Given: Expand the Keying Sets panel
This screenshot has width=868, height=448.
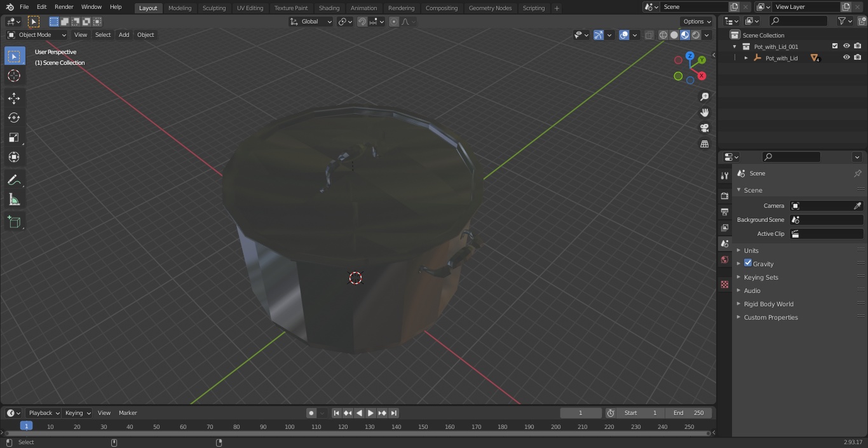Looking at the screenshot, I should (x=799, y=277).
